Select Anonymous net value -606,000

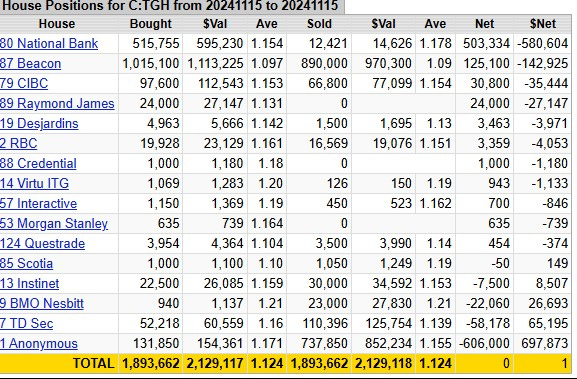[x=484, y=343]
